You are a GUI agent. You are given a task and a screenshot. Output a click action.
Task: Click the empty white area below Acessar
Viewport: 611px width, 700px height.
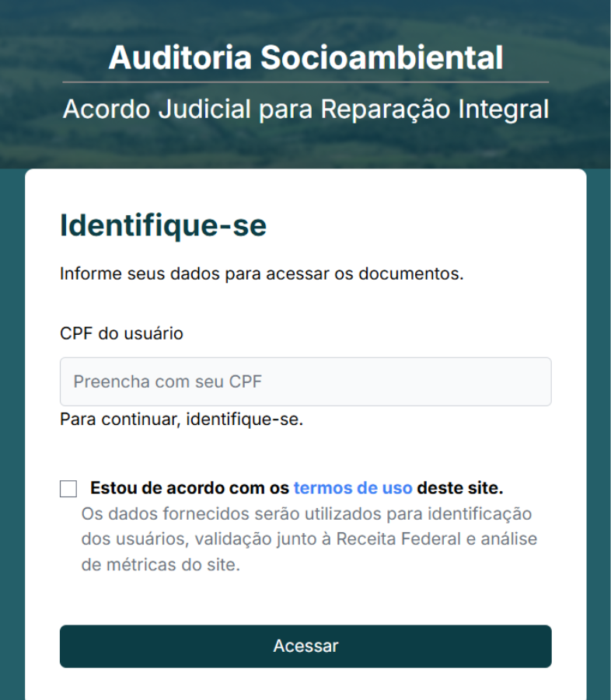pyautogui.click(x=305, y=687)
